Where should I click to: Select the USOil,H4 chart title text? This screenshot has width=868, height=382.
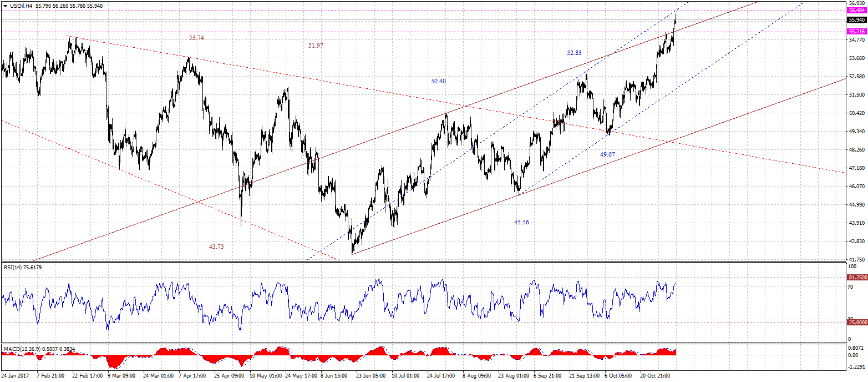point(21,6)
